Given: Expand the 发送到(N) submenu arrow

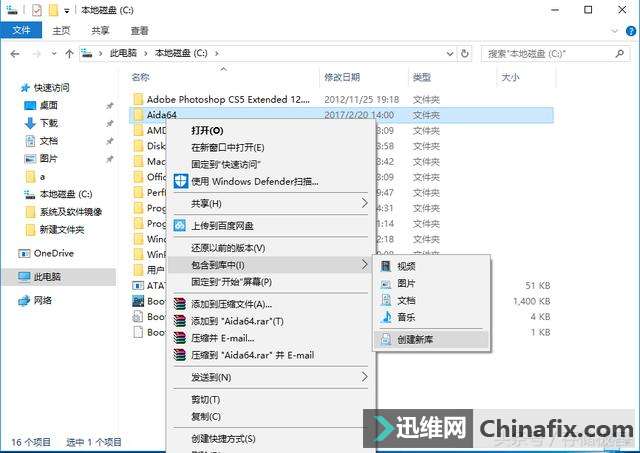Looking at the screenshot, I should click(x=364, y=377).
